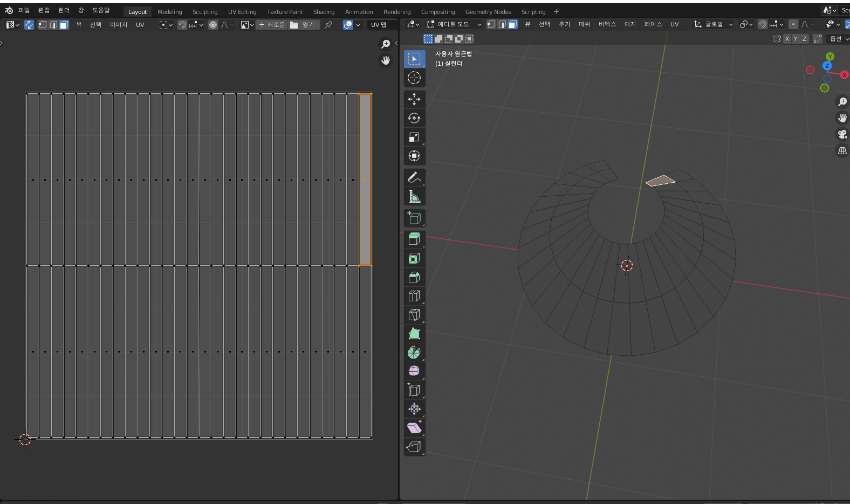Select the Move tool
Viewport: 850px width, 504px height.
(414, 99)
